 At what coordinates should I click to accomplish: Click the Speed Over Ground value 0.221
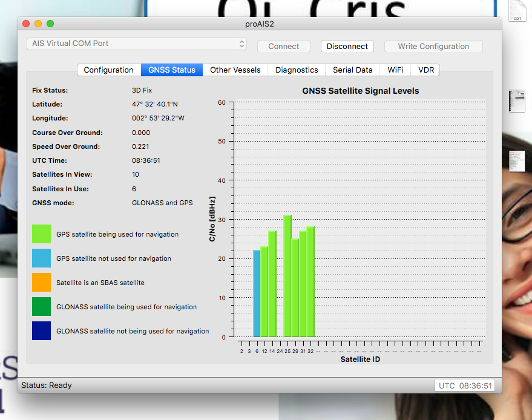tap(140, 146)
